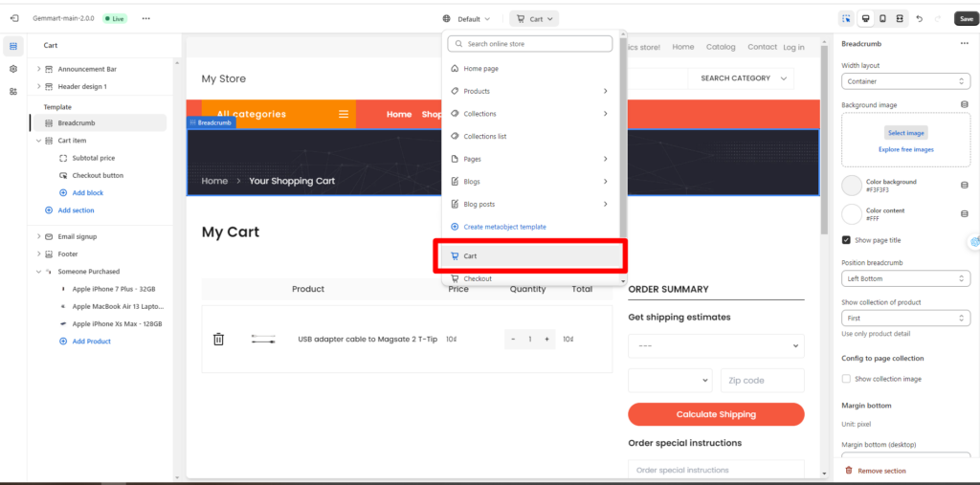Switch to mobile preview
980x485 pixels.
point(882,19)
